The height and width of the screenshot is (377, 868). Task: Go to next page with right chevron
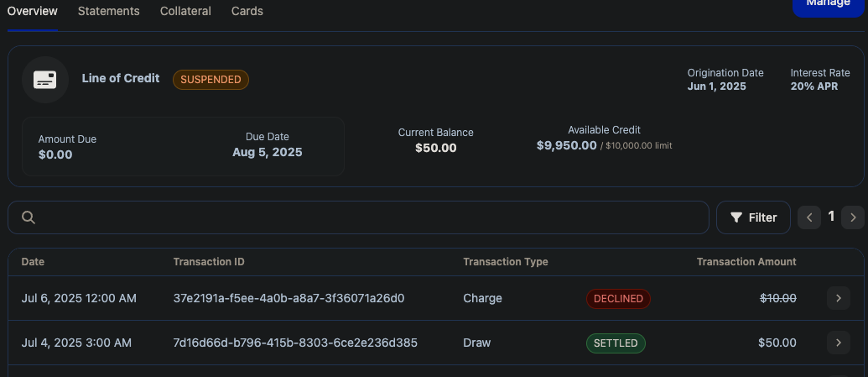(x=853, y=217)
